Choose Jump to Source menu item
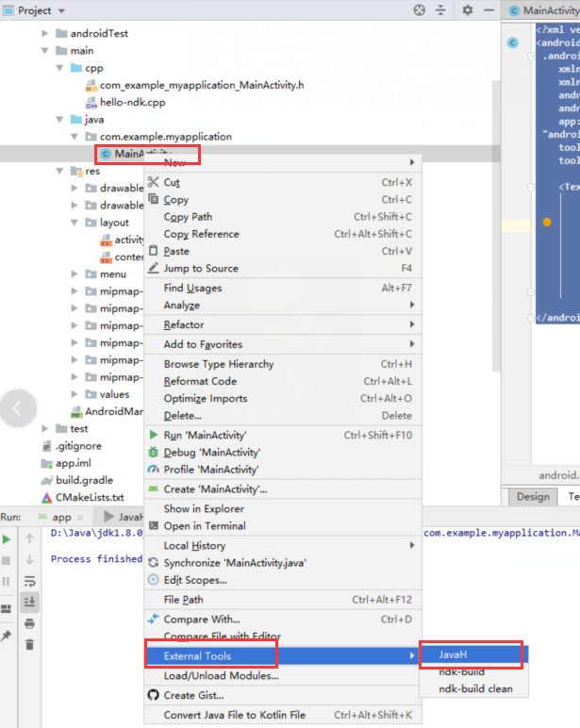Image resolution: width=580 pixels, height=728 pixels. pyautogui.click(x=283, y=269)
